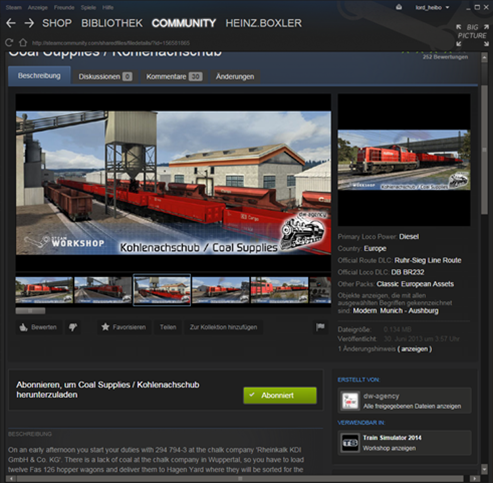The width and height of the screenshot is (493, 483).
Task: Switch to Big Picture mode
Action: tap(472, 35)
